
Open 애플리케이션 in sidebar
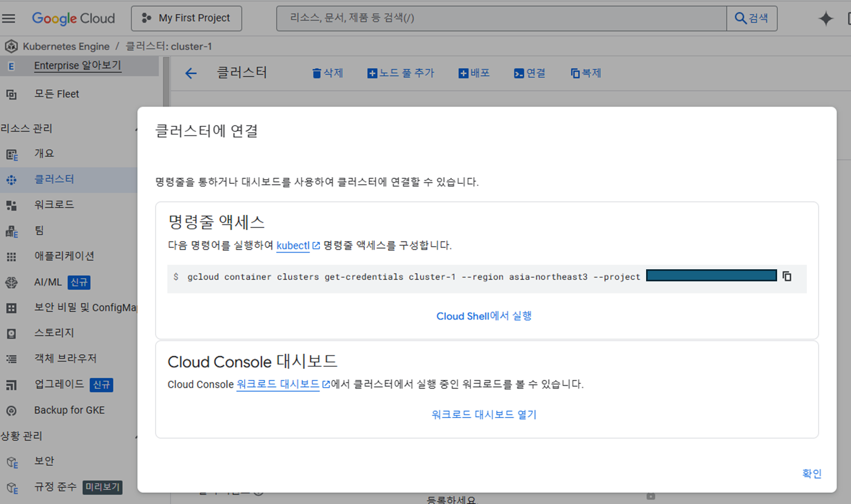(x=64, y=256)
